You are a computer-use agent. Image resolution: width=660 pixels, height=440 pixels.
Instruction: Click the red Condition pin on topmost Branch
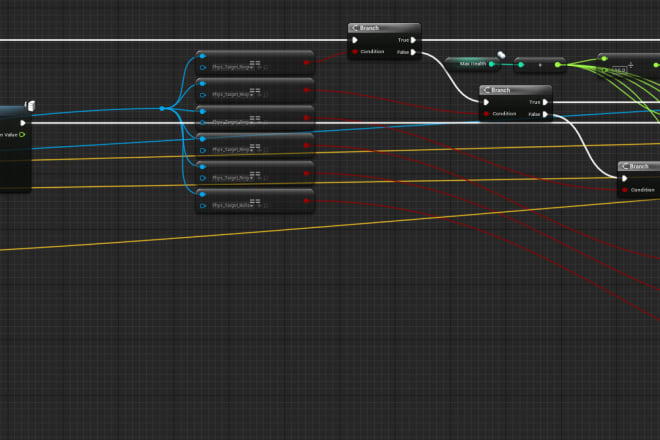[354, 51]
